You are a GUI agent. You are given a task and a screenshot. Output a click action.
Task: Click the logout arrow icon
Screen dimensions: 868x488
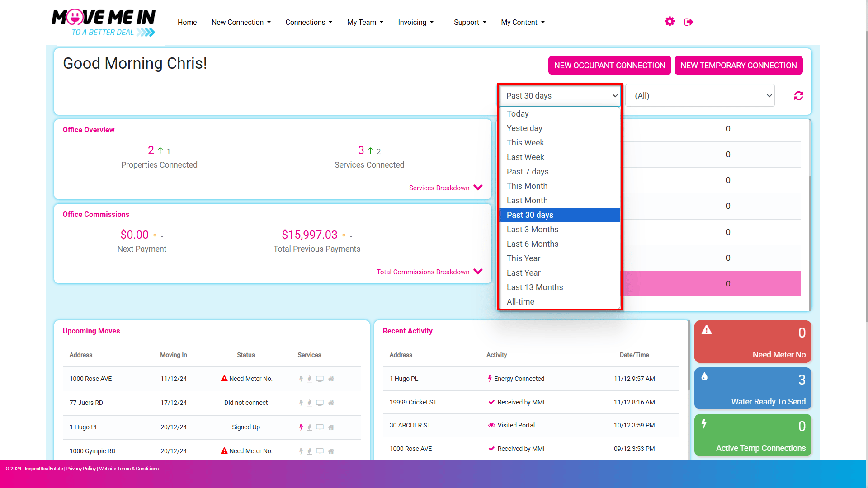[x=689, y=22]
